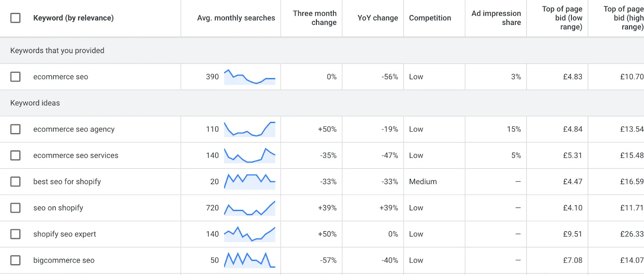Check the 'ecommerce seo services' row checkbox

pos(15,156)
